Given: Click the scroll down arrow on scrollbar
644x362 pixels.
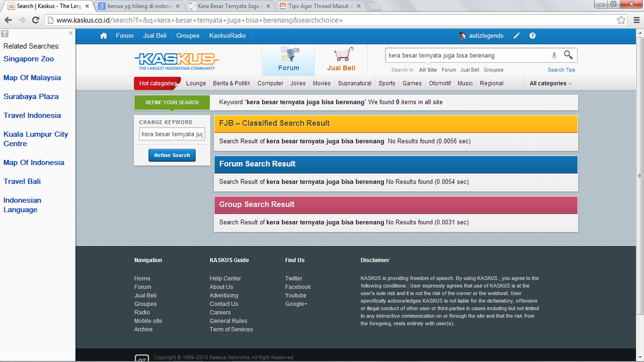Looking at the screenshot, I should coord(640,357).
